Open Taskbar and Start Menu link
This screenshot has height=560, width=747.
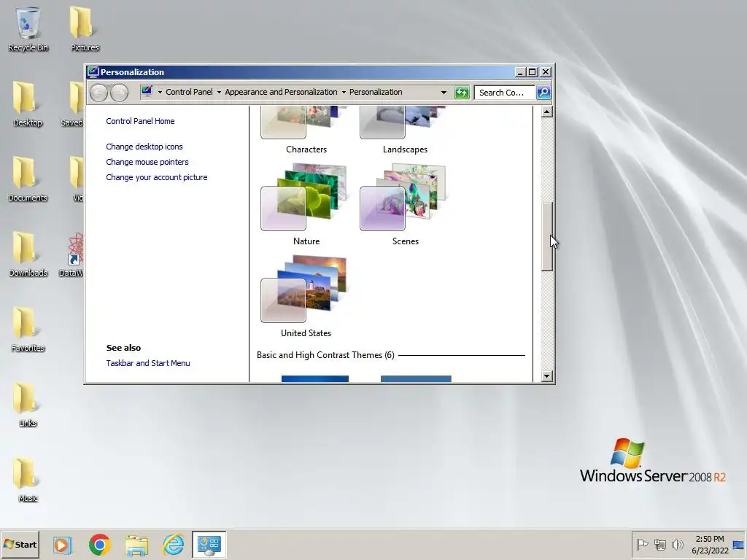(147, 363)
